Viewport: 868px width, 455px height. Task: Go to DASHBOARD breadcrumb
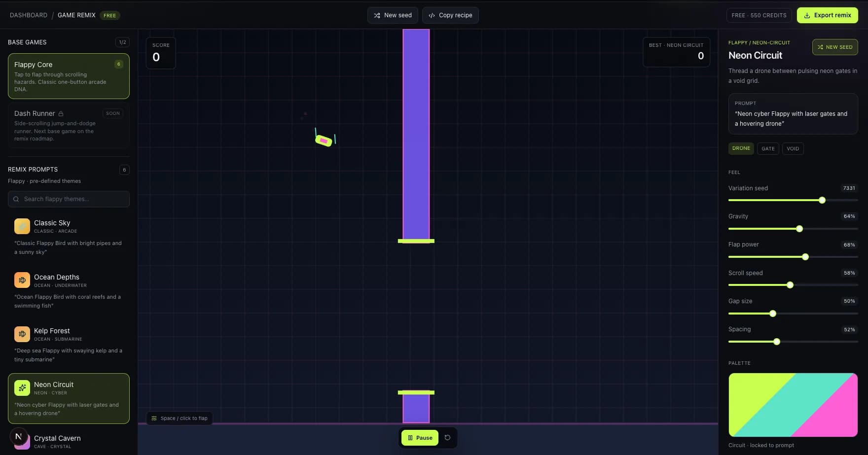point(29,15)
